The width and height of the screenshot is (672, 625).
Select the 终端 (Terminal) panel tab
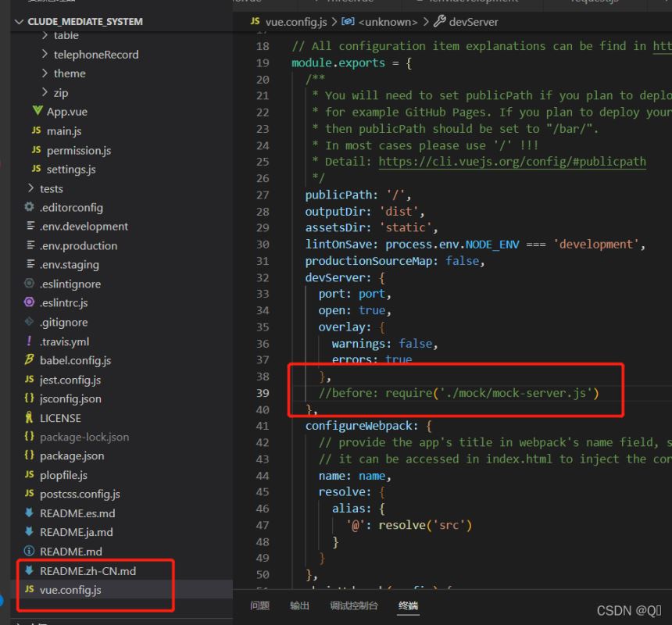[408, 605]
